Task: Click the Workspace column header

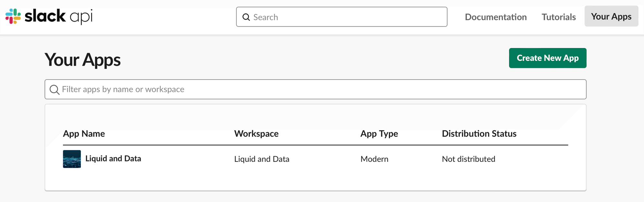Action: 256,134
